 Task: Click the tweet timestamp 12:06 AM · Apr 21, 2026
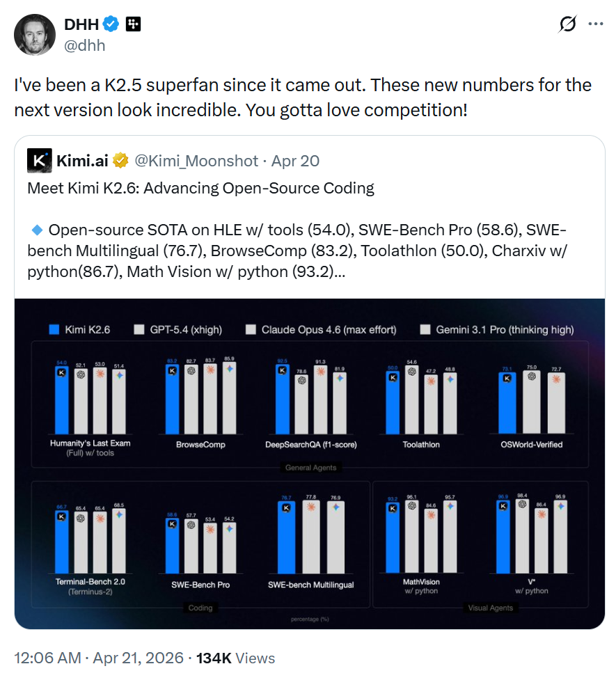pos(99,658)
